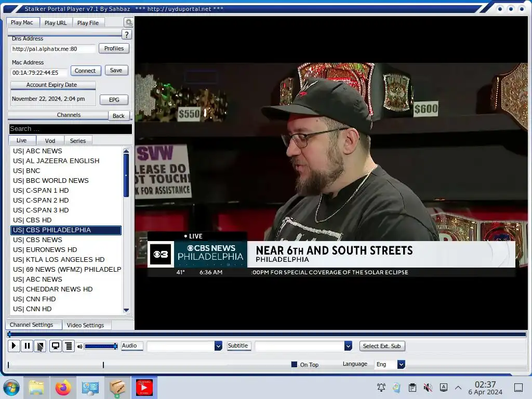532x399 pixels.
Task: Open the gear settings icon
Action: pyautogui.click(x=129, y=23)
